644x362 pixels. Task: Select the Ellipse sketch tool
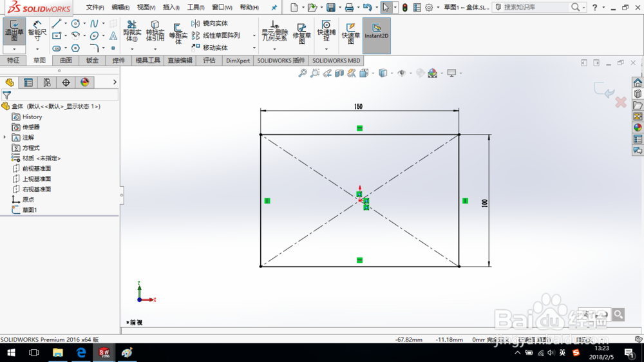click(x=94, y=35)
